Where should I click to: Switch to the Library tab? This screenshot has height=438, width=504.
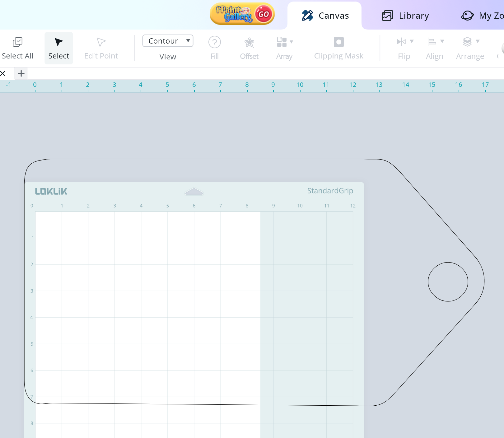(405, 16)
